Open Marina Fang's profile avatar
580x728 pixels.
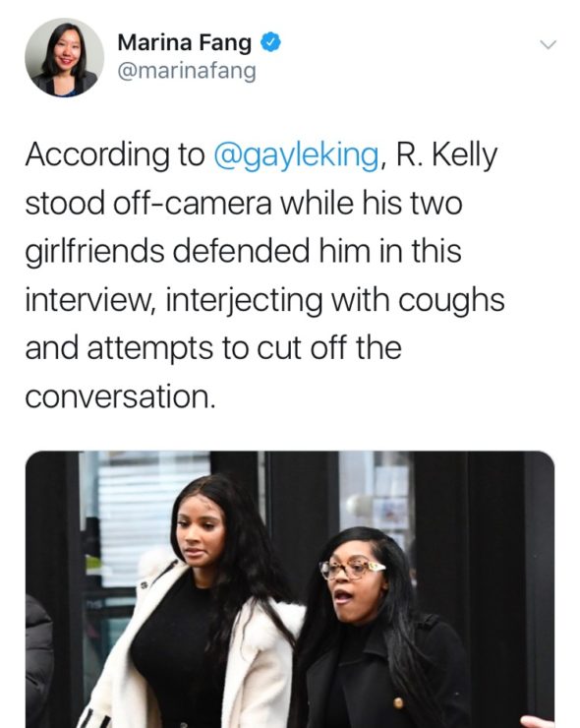(64, 58)
